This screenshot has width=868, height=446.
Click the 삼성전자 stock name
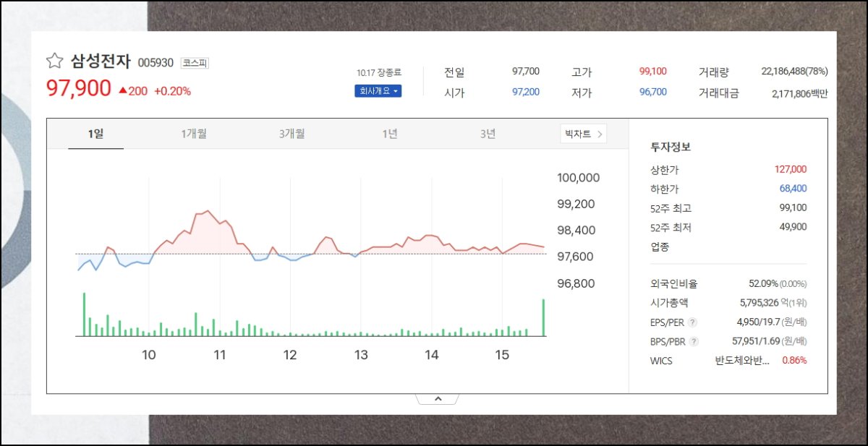point(101,61)
